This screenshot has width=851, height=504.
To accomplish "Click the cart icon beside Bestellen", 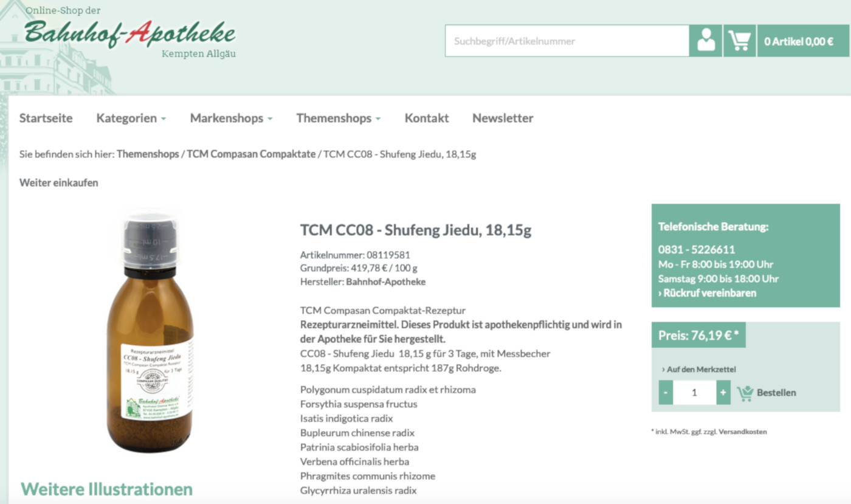I will tap(745, 393).
